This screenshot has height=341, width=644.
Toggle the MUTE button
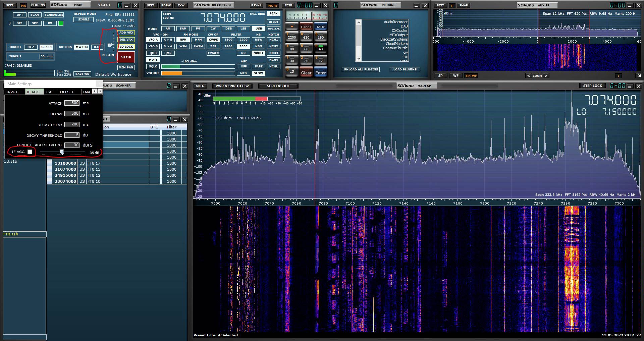click(153, 60)
